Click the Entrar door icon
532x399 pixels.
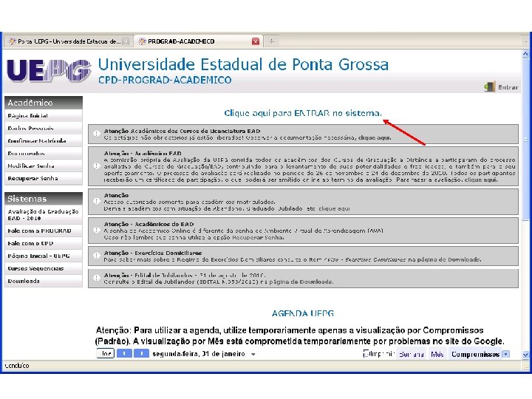point(489,87)
